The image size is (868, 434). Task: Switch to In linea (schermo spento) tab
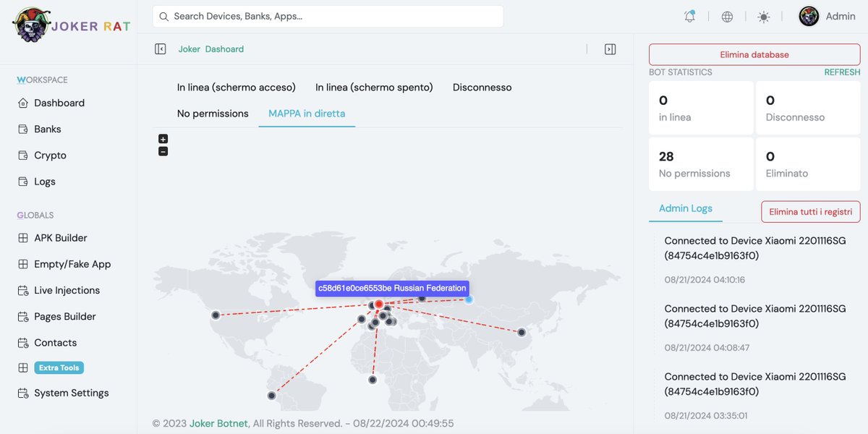point(374,87)
